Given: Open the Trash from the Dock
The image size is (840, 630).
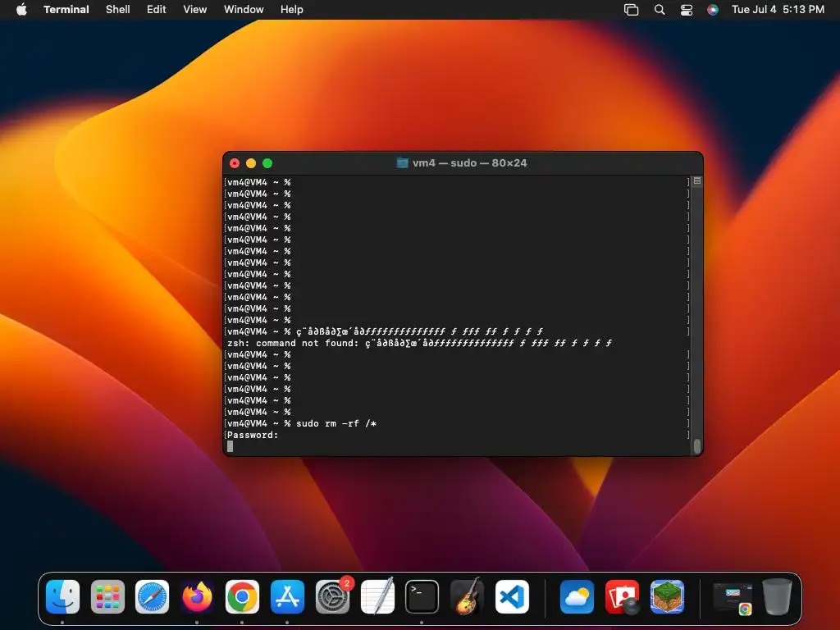Looking at the screenshot, I should 777,596.
